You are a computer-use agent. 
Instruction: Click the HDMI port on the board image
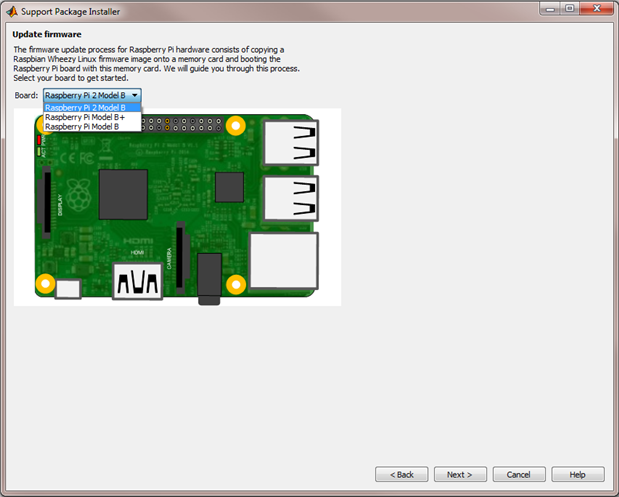pos(138,282)
